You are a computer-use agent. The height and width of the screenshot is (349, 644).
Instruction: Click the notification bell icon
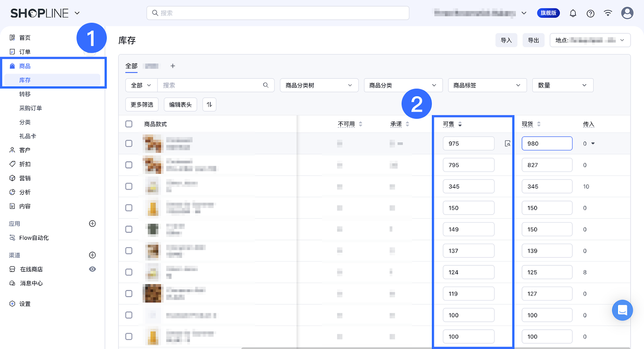click(573, 13)
